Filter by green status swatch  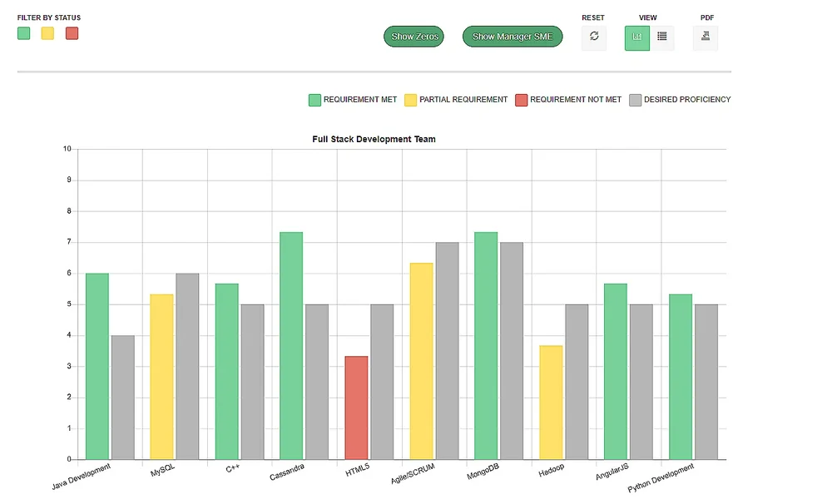click(x=23, y=33)
